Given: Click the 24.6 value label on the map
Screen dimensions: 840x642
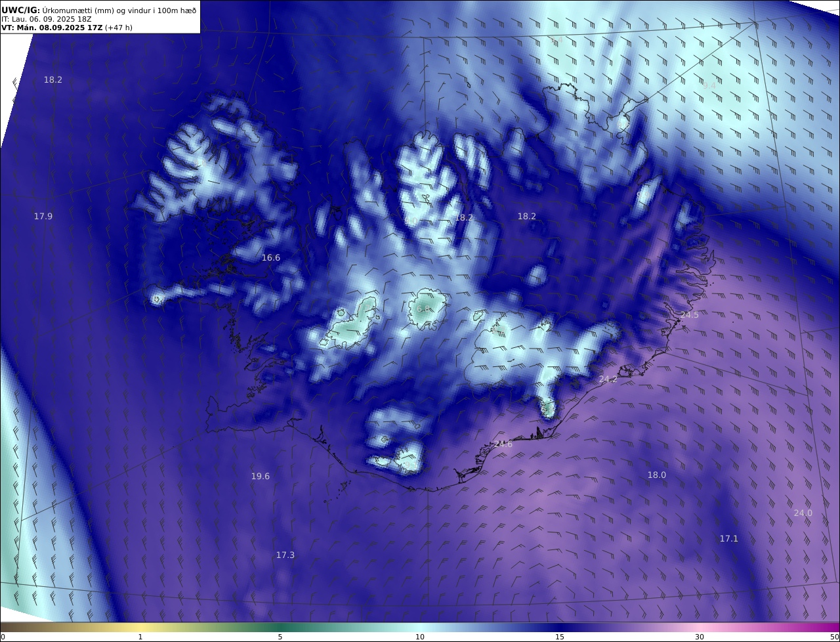Looking at the screenshot, I should tap(503, 444).
